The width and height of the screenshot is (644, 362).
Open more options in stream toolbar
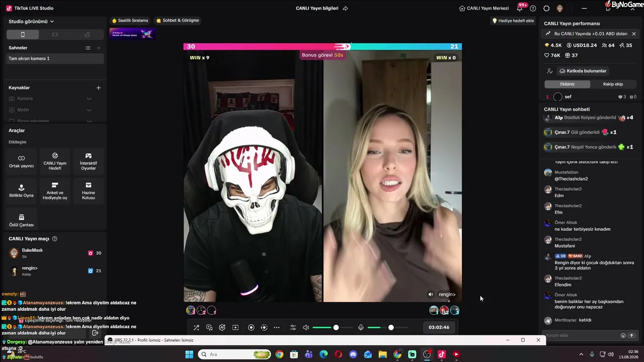(x=277, y=328)
